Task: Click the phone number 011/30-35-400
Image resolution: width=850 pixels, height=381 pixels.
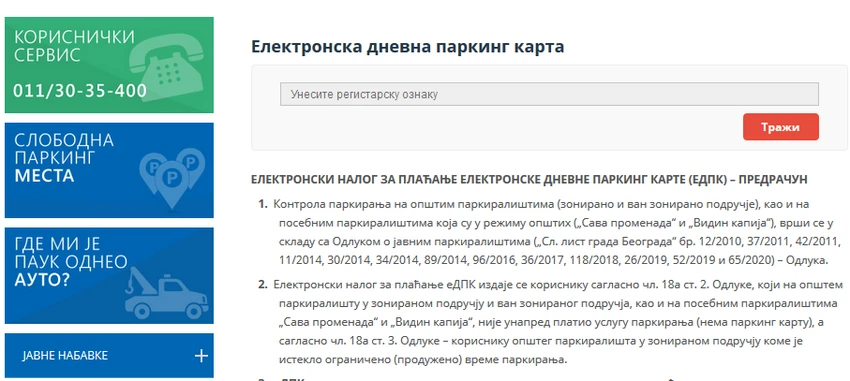Action: [80, 91]
